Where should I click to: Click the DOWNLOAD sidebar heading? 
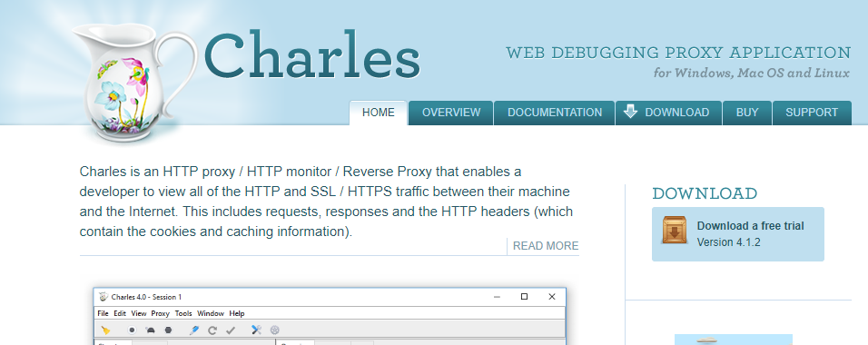click(x=705, y=193)
